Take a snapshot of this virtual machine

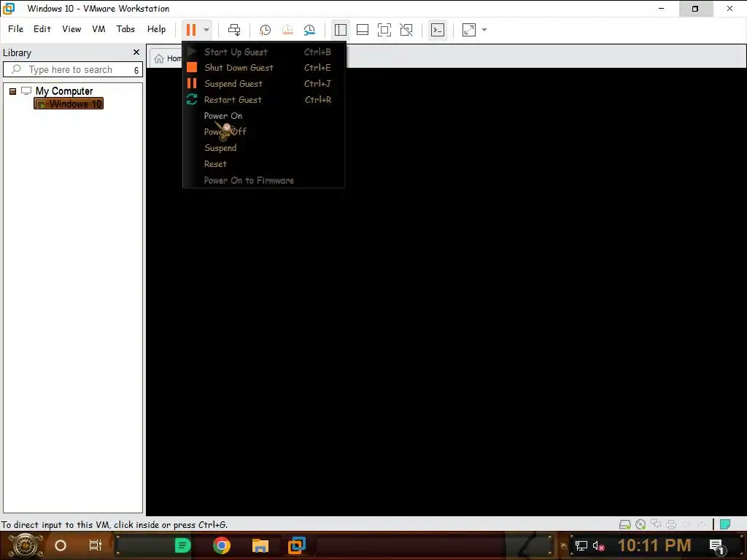[x=265, y=30]
